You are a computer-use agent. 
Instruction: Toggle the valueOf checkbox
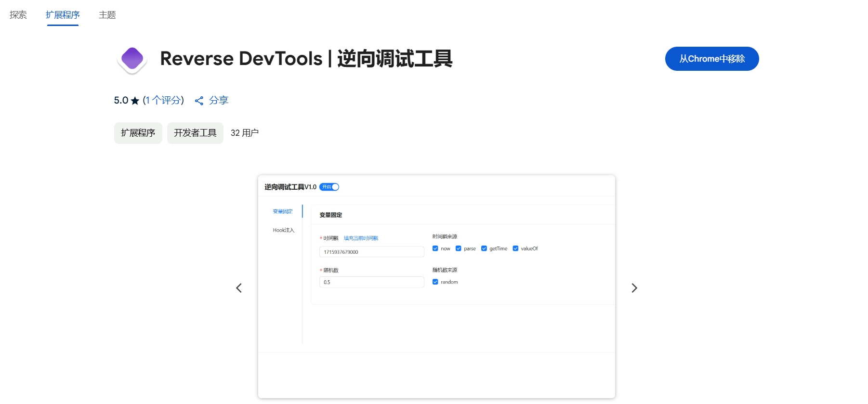click(515, 248)
